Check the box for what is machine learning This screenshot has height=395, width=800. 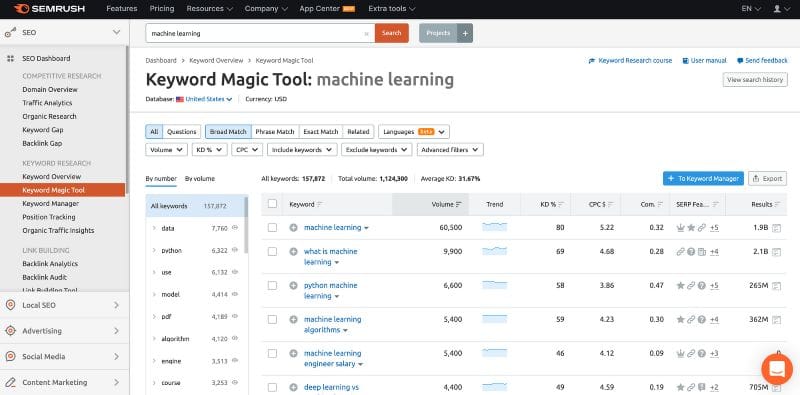tap(272, 252)
